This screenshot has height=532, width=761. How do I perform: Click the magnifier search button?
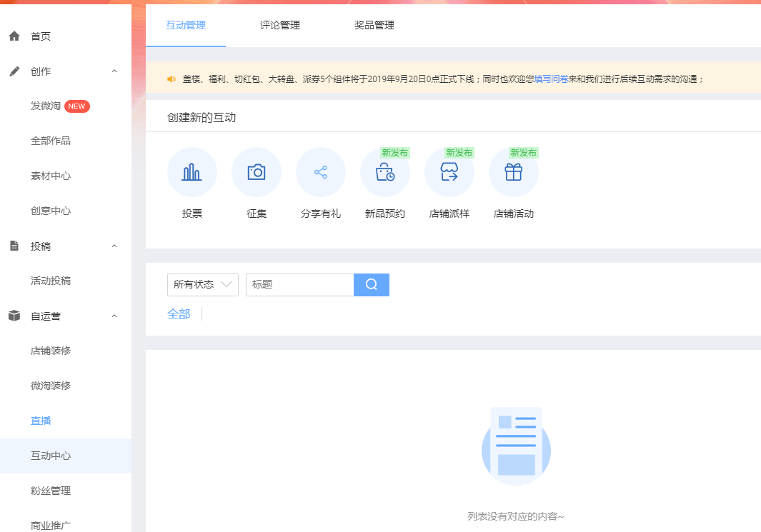371,284
